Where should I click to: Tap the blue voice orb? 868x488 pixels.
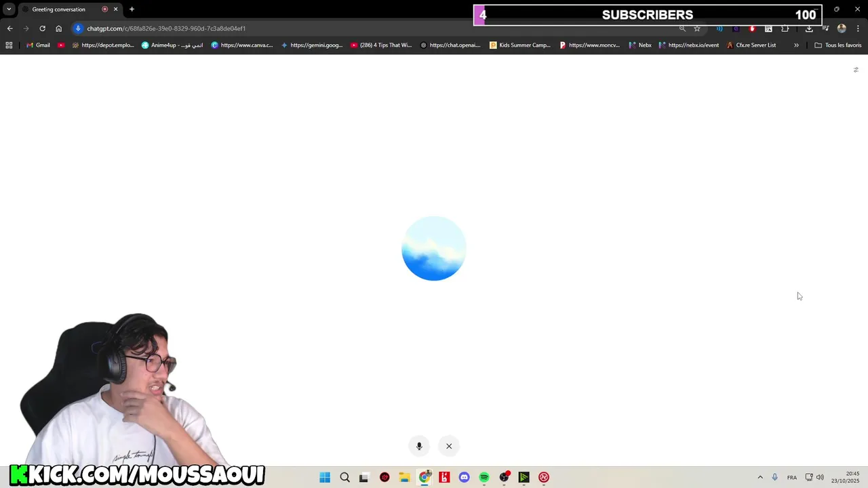434,249
